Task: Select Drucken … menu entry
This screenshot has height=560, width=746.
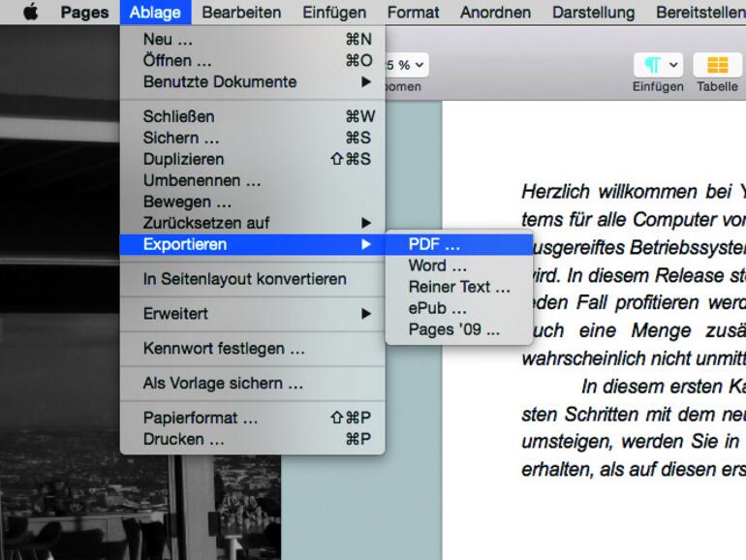Action: 253,439
